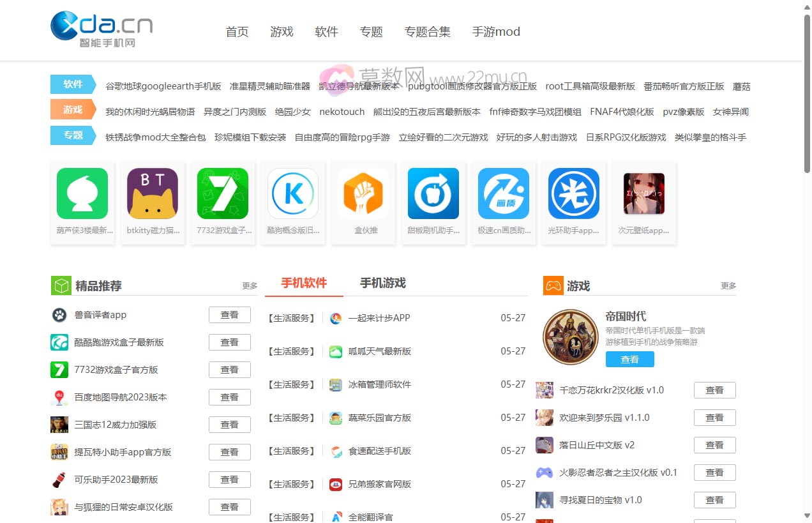Open the 葫芦侠3楼 green app icon

(x=82, y=193)
